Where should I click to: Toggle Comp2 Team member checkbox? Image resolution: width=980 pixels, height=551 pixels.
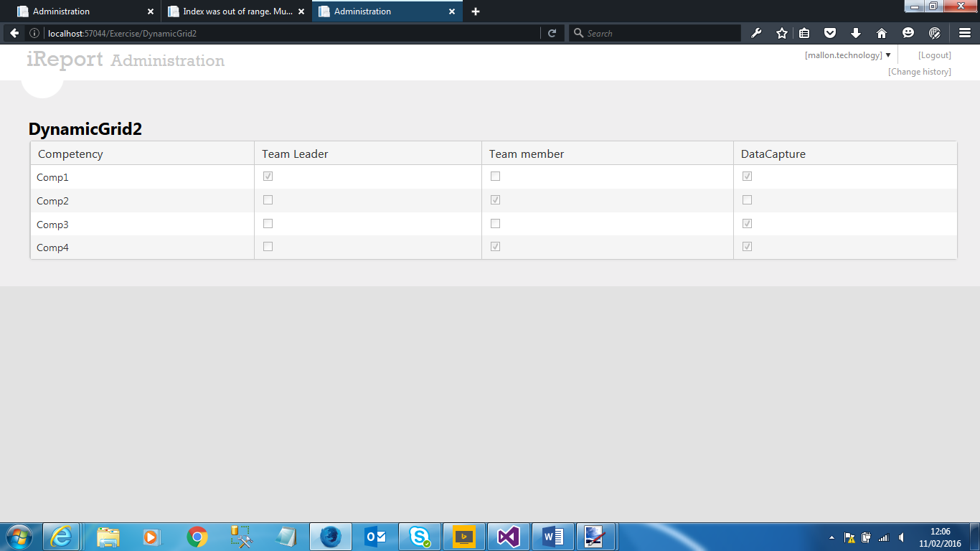pos(495,199)
